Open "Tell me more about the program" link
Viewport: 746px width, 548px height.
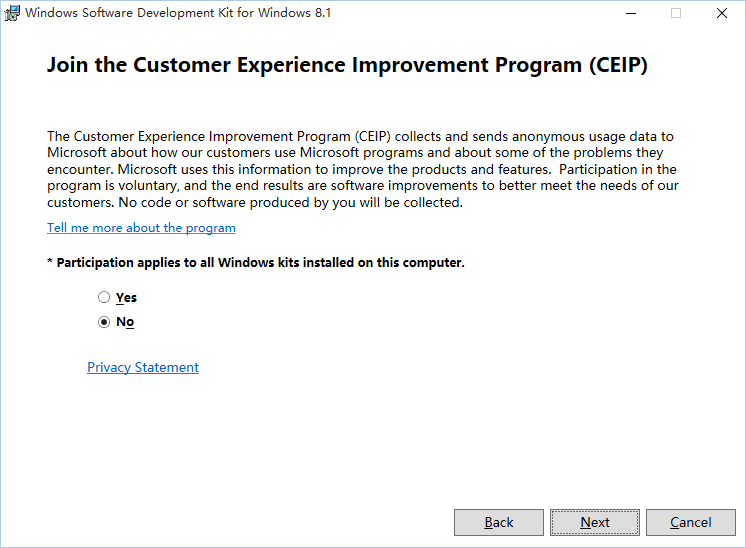pos(141,228)
